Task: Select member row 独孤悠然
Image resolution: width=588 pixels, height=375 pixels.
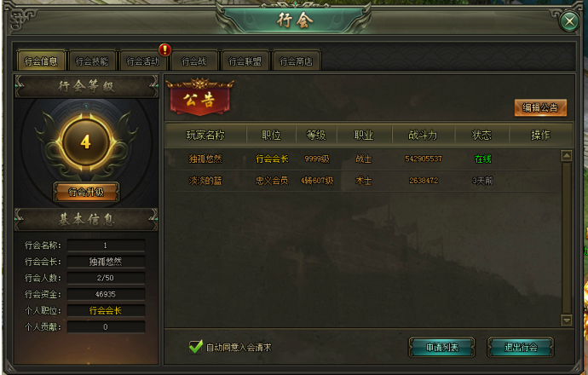Action: click(362, 159)
